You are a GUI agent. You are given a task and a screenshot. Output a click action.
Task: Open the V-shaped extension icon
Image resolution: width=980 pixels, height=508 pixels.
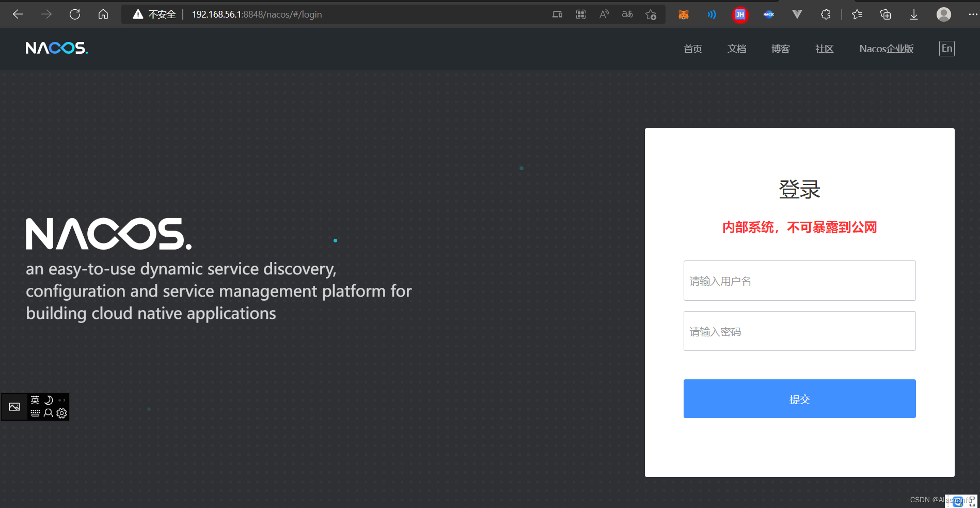click(x=797, y=14)
